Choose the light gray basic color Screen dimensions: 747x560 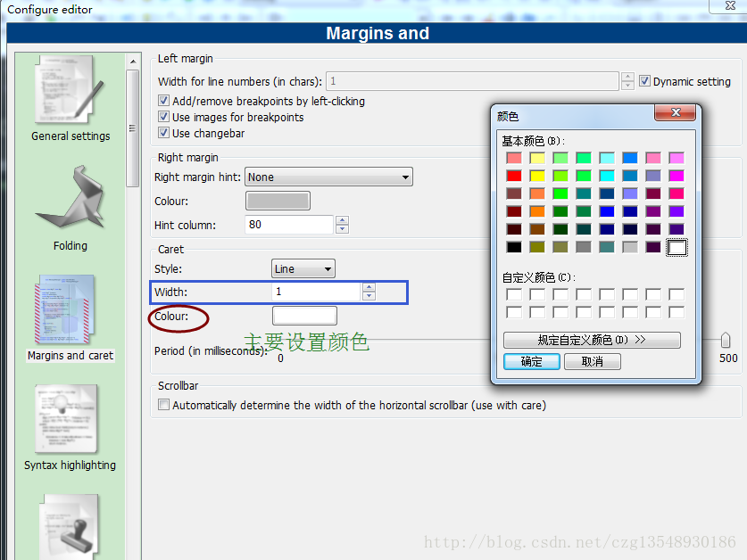click(630, 247)
